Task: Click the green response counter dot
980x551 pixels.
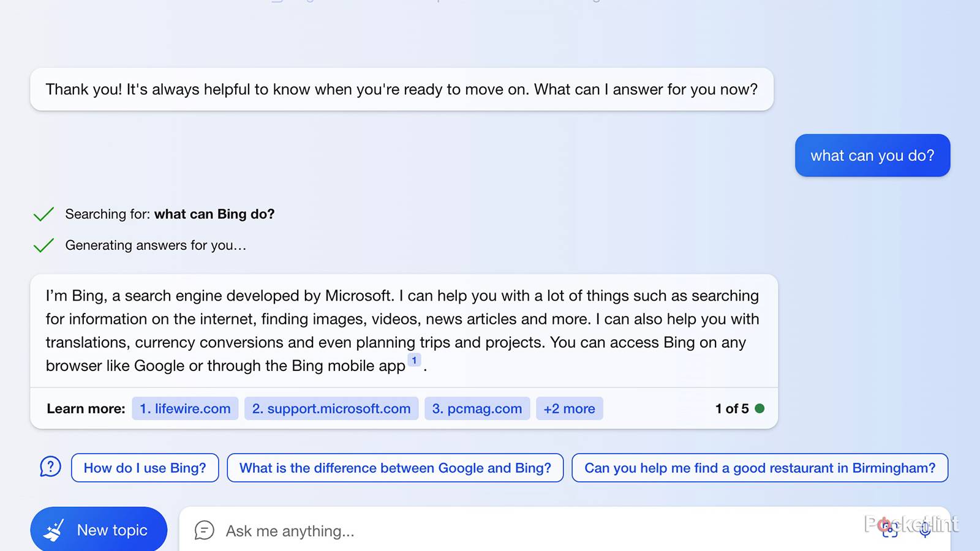Action: coord(759,408)
